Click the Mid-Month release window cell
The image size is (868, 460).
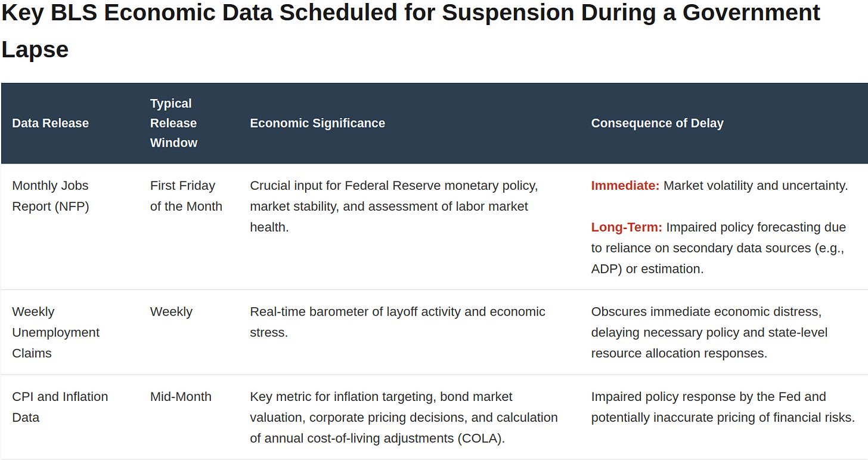(181, 397)
